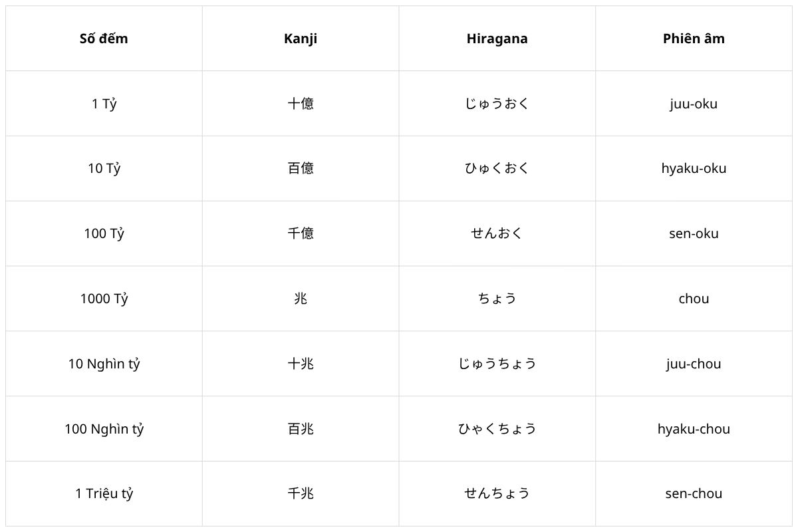
Task: Click the single kanji 兆 cell
Action: point(301,299)
